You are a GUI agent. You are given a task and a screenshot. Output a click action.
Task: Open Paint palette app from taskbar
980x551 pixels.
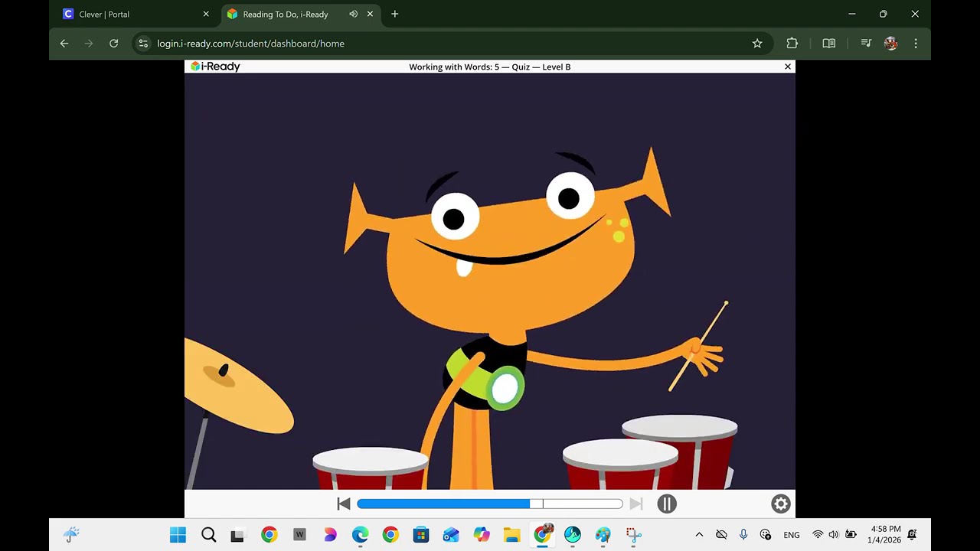(x=603, y=535)
